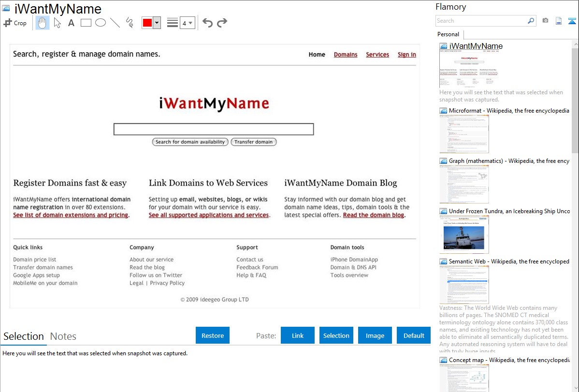
Task: Undo the last annotation
Action: coord(207,23)
